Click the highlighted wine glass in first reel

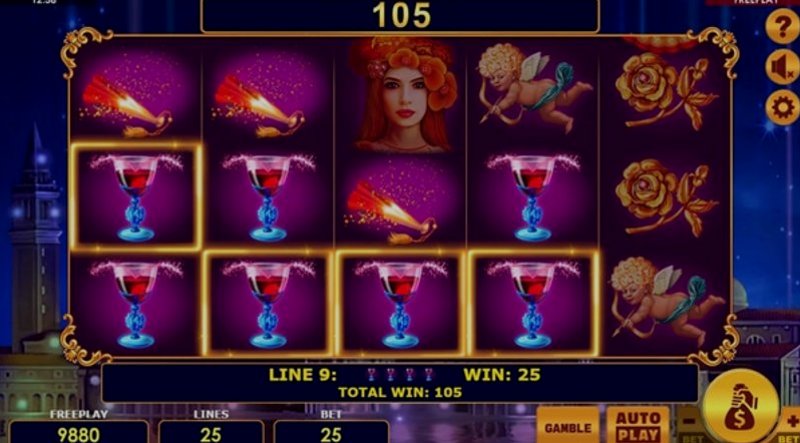click(x=136, y=197)
